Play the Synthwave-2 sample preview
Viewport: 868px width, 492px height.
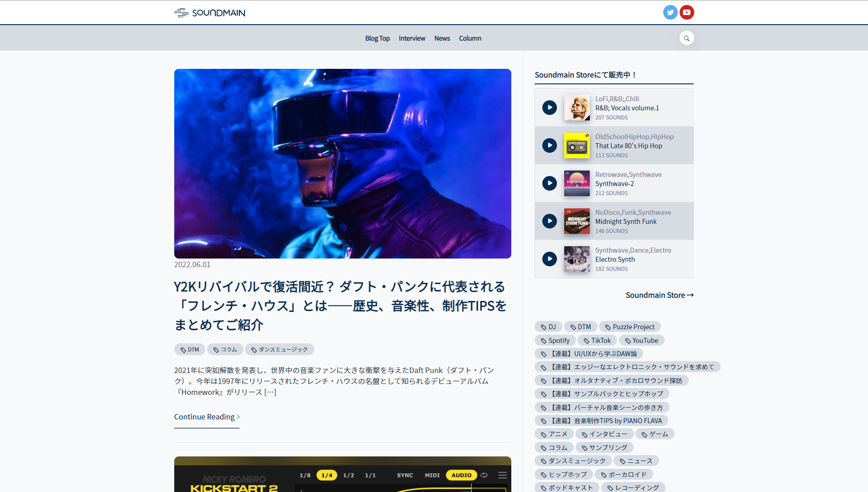tap(549, 183)
